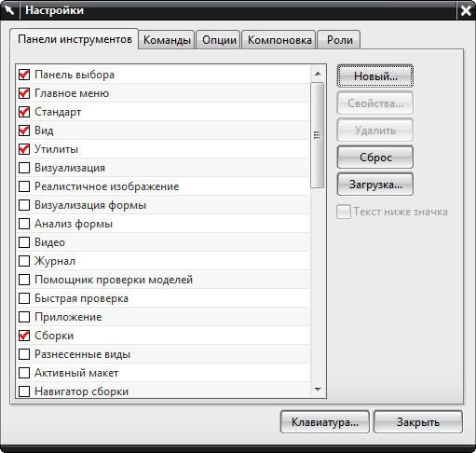Uncheck the Панель выбора checkbox

(x=24, y=75)
